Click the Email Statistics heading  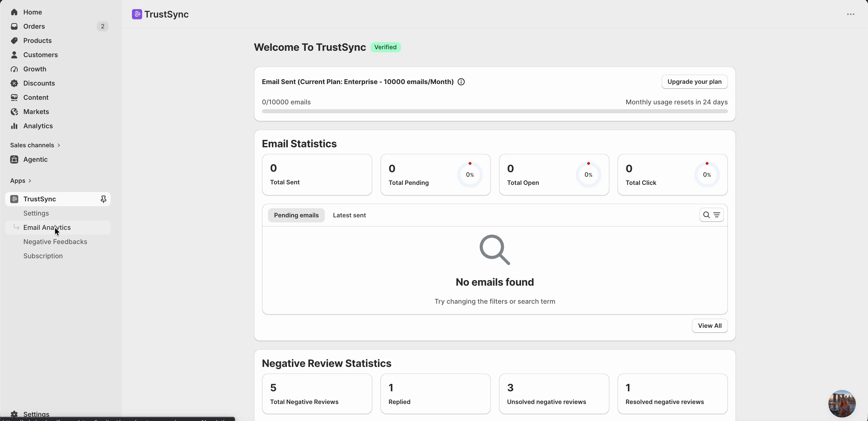point(299,144)
